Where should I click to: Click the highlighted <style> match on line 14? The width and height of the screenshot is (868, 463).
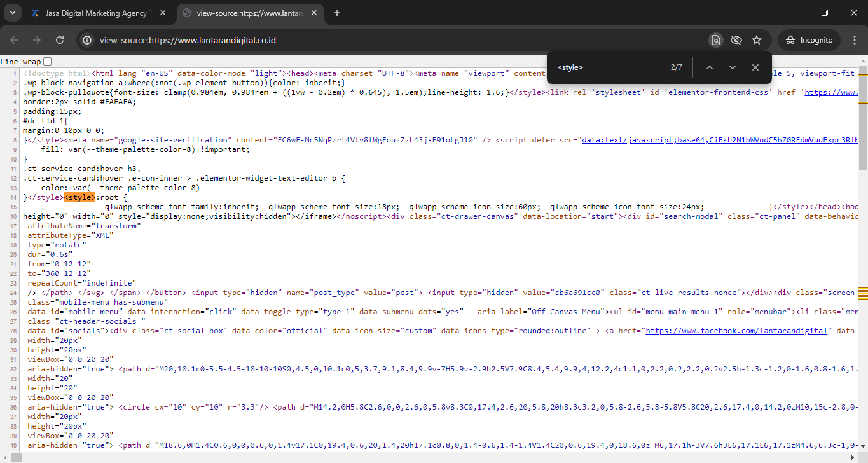tap(79, 197)
